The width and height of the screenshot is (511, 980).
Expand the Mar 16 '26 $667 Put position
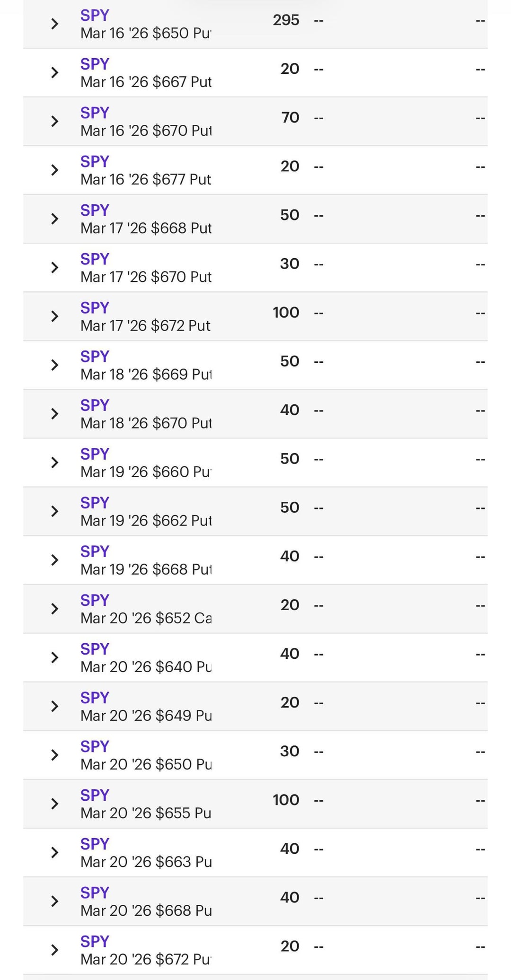coord(55,73)
